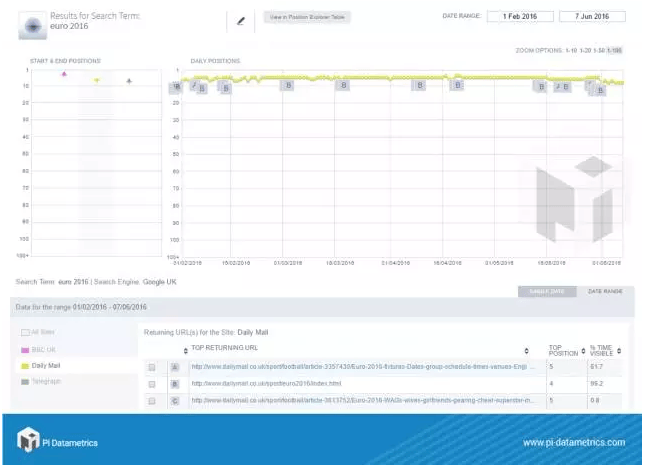The image size is (646, 469).
Task: Click the pencil edit icon beside search term
Action: coord(240,19)
